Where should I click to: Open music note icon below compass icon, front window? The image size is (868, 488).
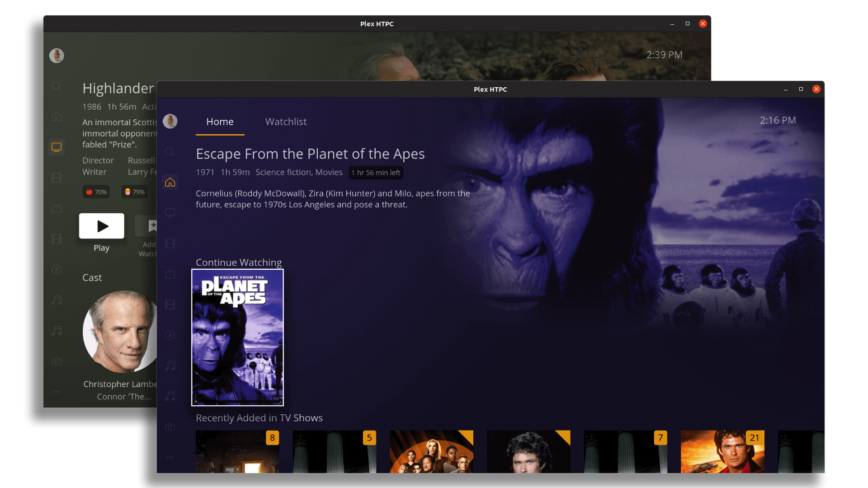pyautogui.click(x=170, y=366)
